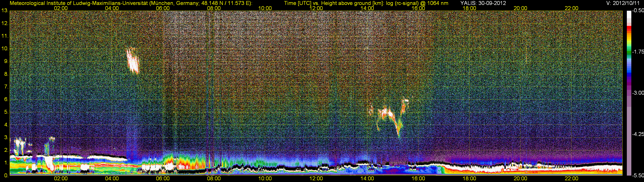The image size is (644, 182).
Task: Click the height axis label '13.'
Action: [x=5, y=10]
